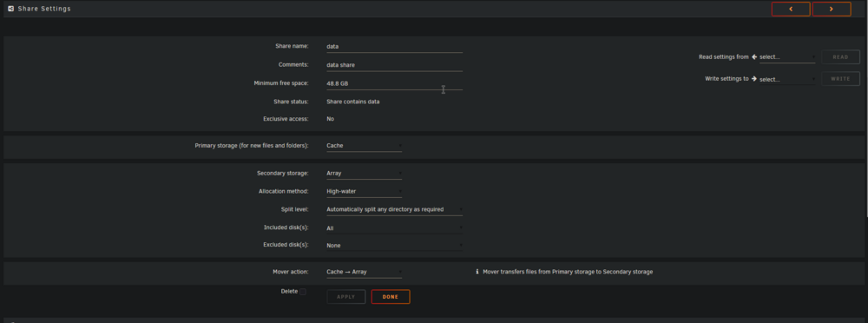868x323 pixels.
Task: Click the 'Primary storage (for new files and folders):' label
Action: [252, 146]
